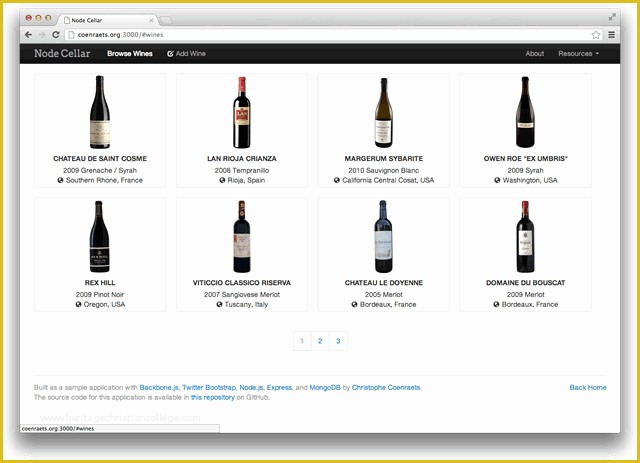This screenshot has height=463, width=640.
Task: Click text 2007 Sangiovese Merlot
Action: tap(242, 294)
